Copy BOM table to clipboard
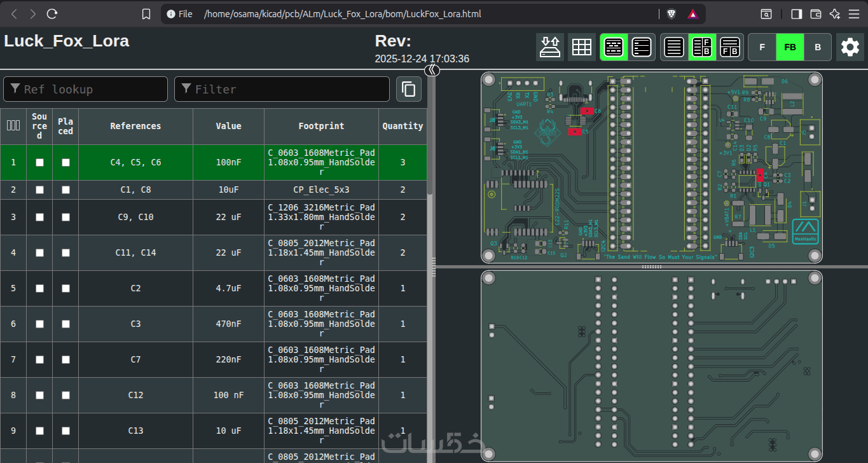The image size is (868, 463). [x=409, y=89]
